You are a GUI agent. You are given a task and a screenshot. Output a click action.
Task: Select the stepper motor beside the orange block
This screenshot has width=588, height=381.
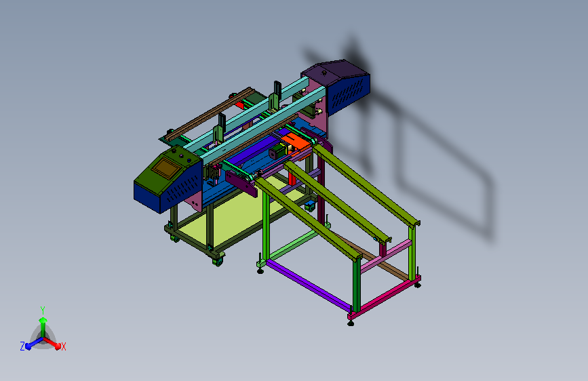pyautogui.click(x=278, y=153)
